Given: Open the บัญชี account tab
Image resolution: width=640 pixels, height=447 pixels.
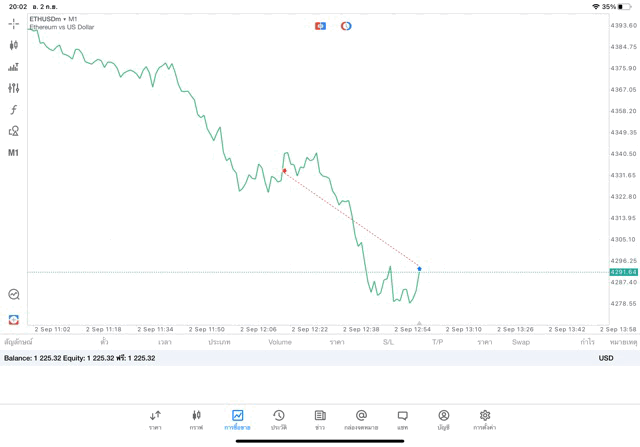Looking at the screenshot, I should [443, 420].
